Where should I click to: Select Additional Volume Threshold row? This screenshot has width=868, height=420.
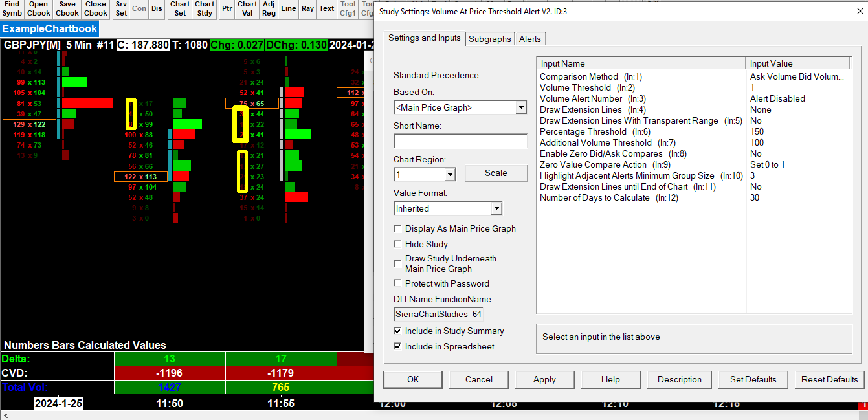[x=694, y=142]
